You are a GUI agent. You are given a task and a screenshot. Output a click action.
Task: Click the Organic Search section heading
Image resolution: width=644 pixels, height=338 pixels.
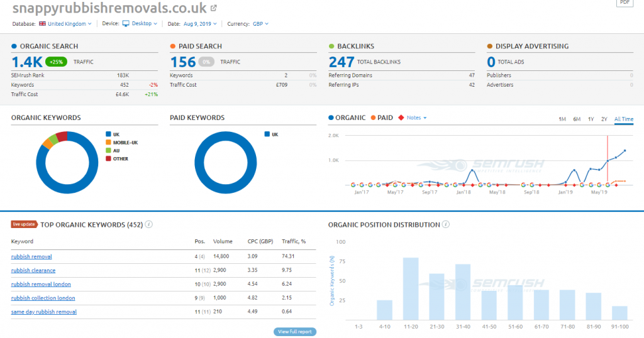point(49,46)
